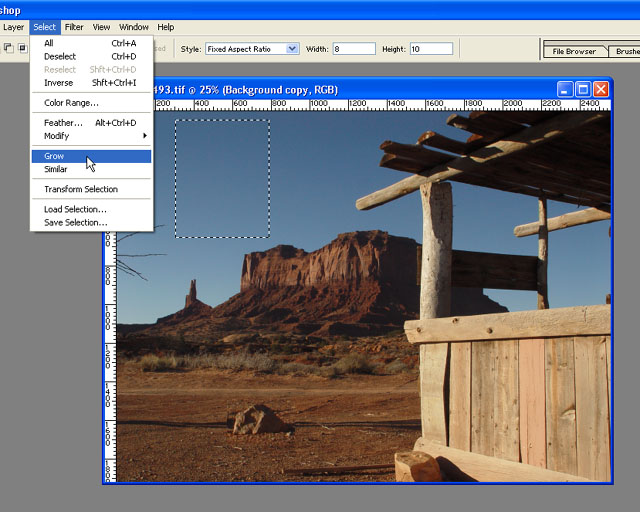
Task: Click the subtract from selection icon
Action: pos(8,48)
